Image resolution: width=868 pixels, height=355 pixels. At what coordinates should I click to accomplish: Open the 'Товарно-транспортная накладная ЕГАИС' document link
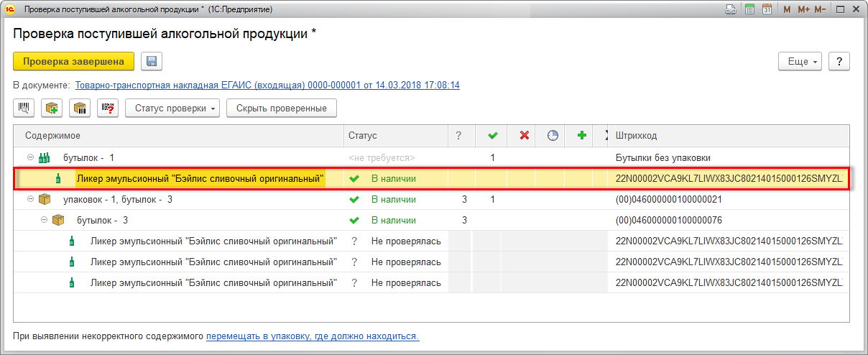click(267, 85)
